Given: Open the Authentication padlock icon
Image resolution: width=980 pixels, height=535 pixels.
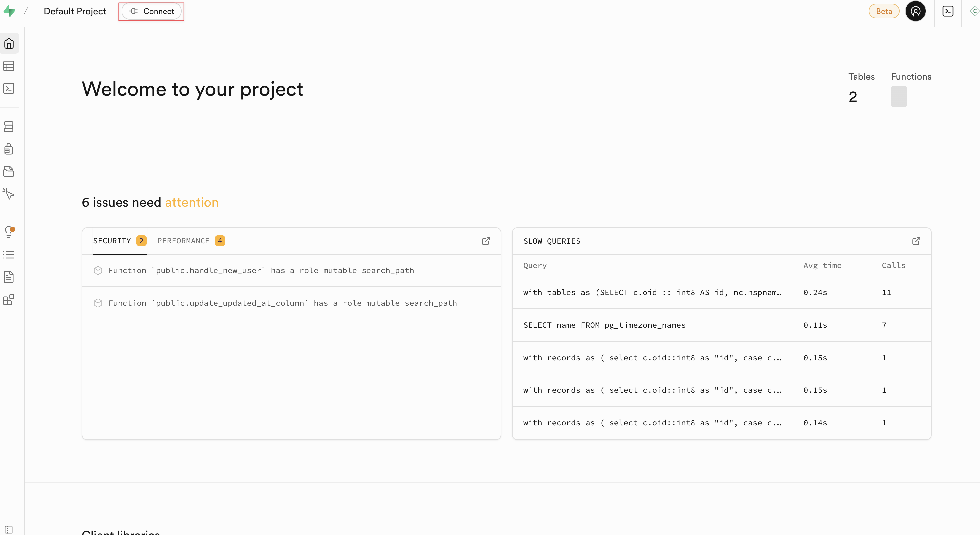Looking at the screenshot, I should 9,149.
